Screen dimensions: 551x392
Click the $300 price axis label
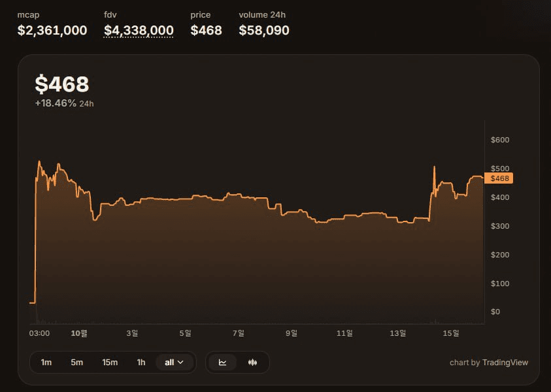tap(500, 226)
